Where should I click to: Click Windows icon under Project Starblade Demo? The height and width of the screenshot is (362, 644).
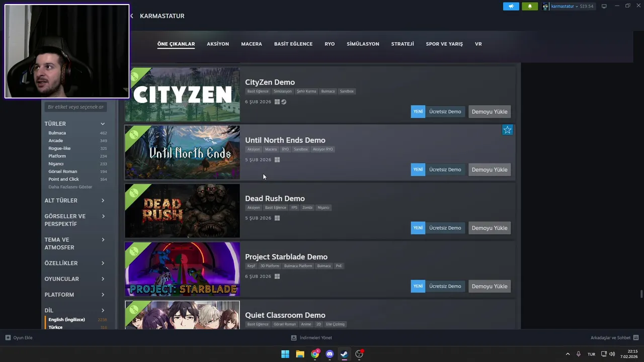(277, 277)
